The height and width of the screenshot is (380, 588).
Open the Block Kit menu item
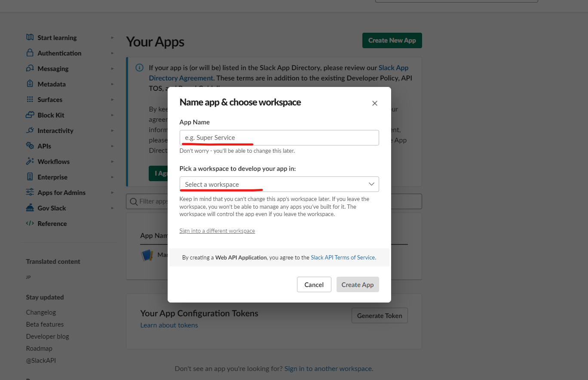point(51,115)
